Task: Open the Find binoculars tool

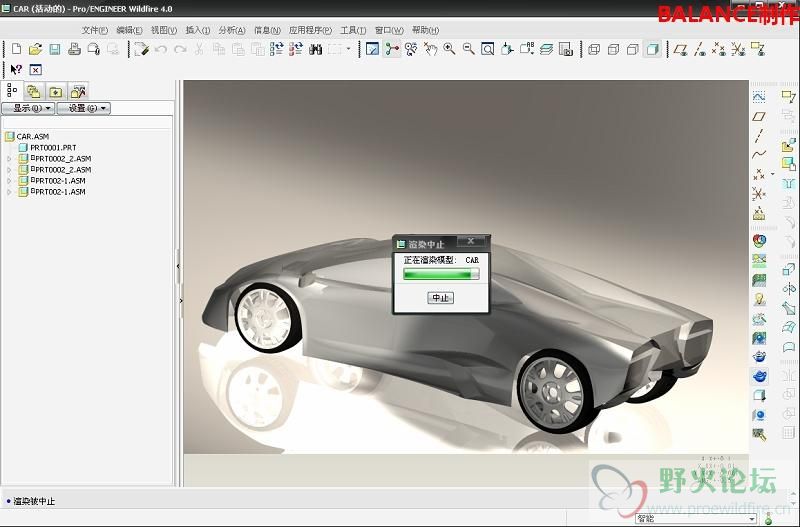Action: click(x=315, y=49)
